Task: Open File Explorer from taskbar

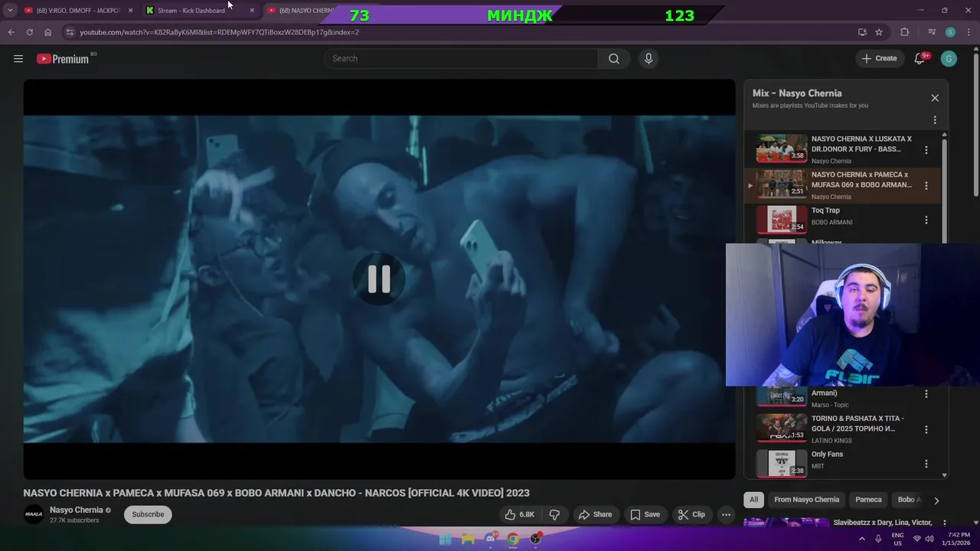Action: (x=468, y=539)
